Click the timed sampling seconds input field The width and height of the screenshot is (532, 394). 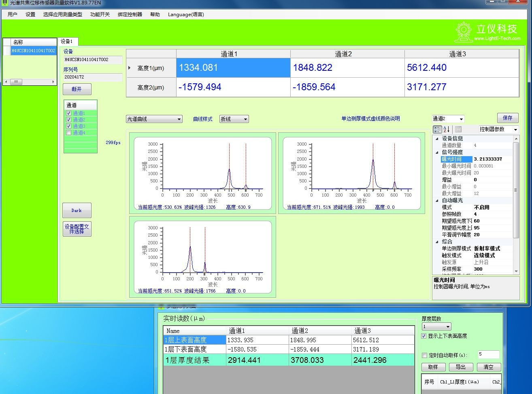point(488,355)
